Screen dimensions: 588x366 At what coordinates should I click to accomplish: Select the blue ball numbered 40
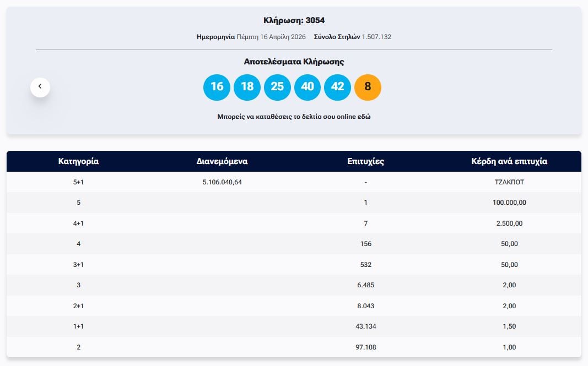click(308, 87)
